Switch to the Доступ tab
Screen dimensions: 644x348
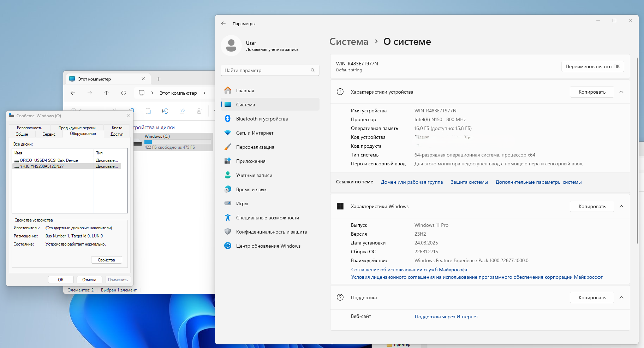pos(117,134)
